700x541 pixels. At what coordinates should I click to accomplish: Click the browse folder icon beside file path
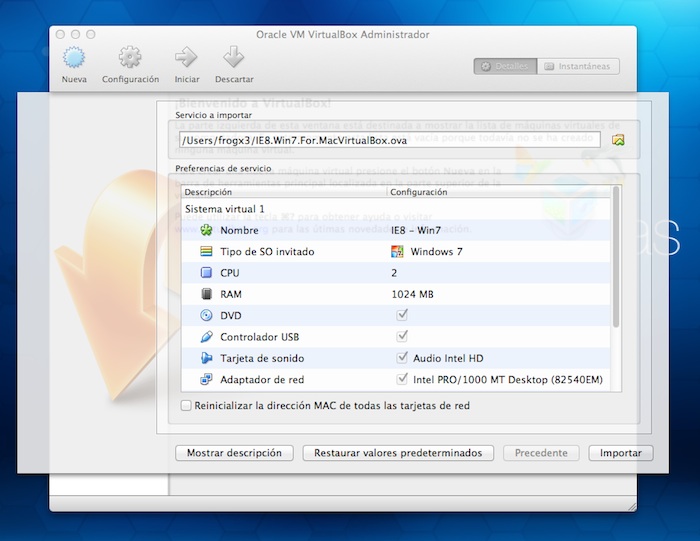pyautogui.click(x=618, y=140)
